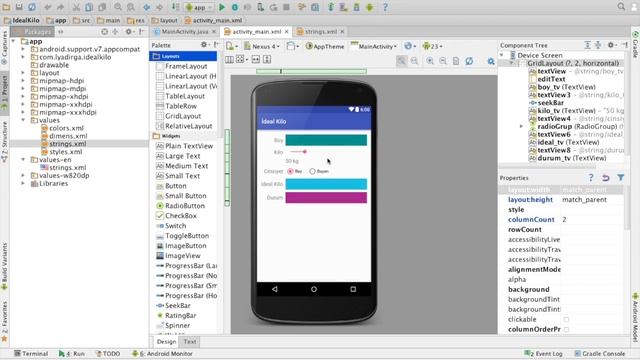This screenshot has height=360, width=640.
Task: Click the magenta Durum field in preview
Action: 326,198
